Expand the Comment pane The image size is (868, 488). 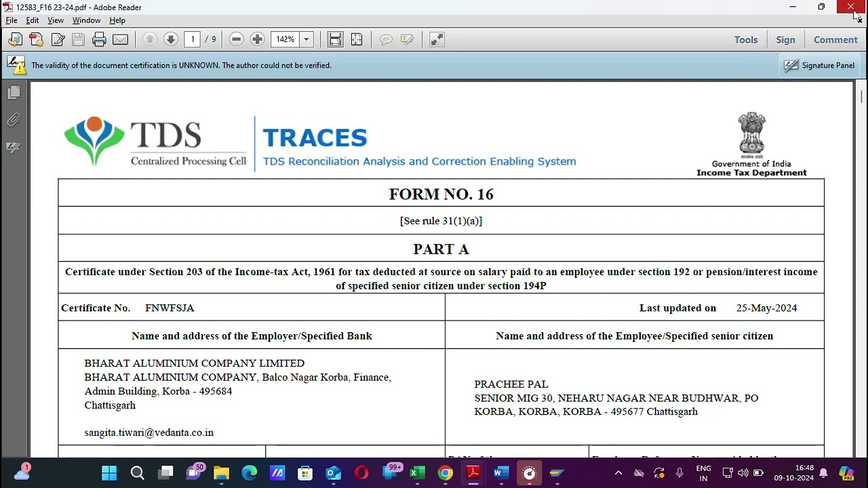[835, 40]
